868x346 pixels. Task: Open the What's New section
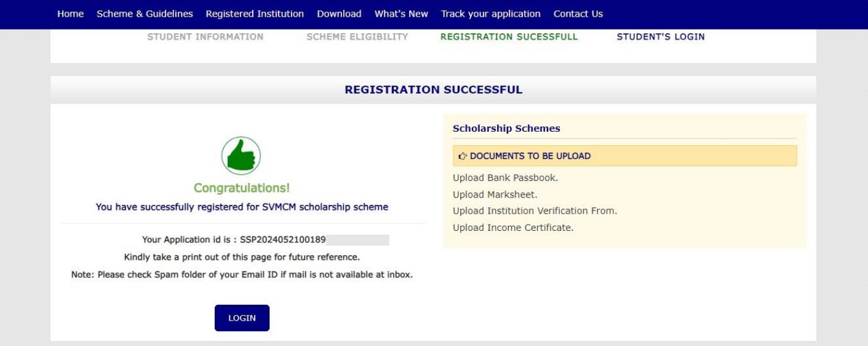401,14
